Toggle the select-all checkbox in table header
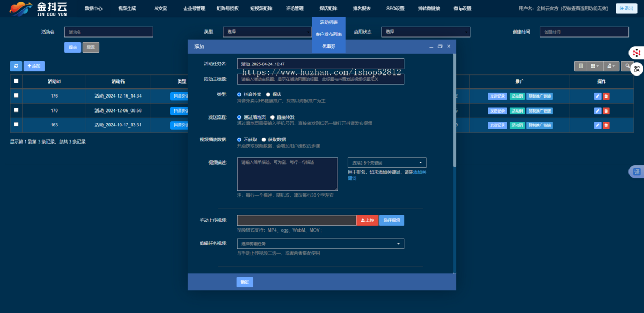The image size is (644, 313). 16,81
